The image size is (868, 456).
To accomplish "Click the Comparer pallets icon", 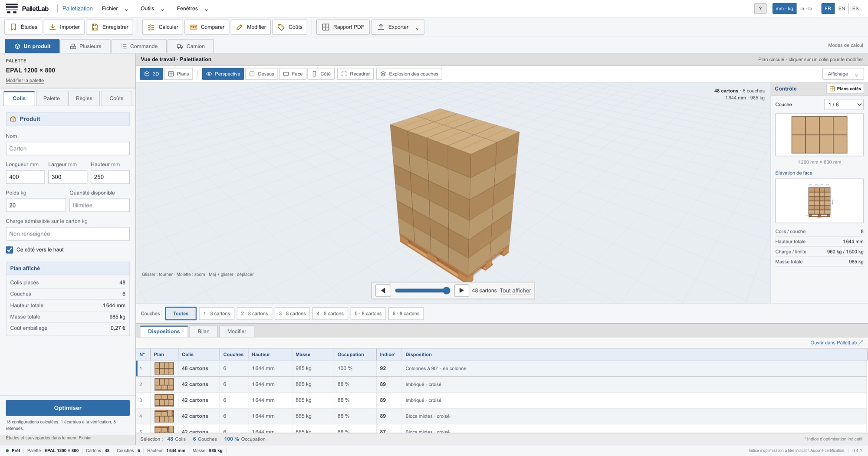I will 194,27.
